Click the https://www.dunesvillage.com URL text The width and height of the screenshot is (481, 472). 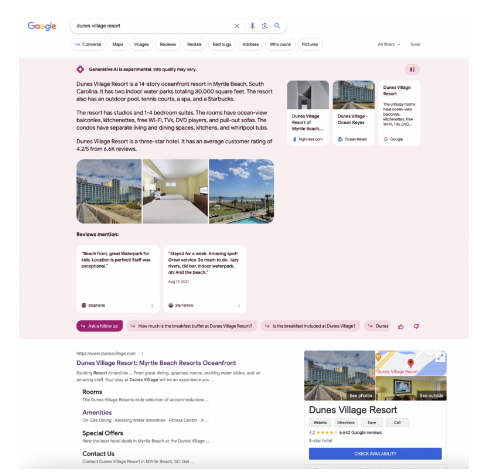[x=106, y=353]
